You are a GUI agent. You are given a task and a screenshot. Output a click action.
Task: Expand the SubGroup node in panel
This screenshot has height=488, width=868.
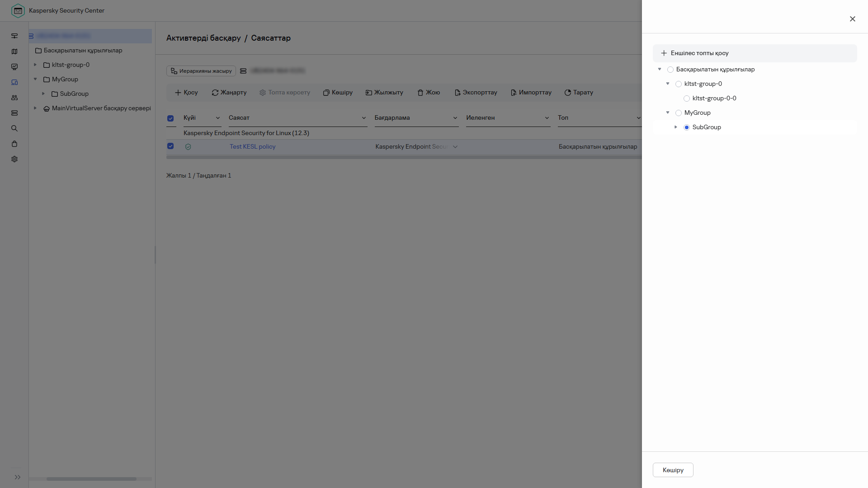coord(675,127)
